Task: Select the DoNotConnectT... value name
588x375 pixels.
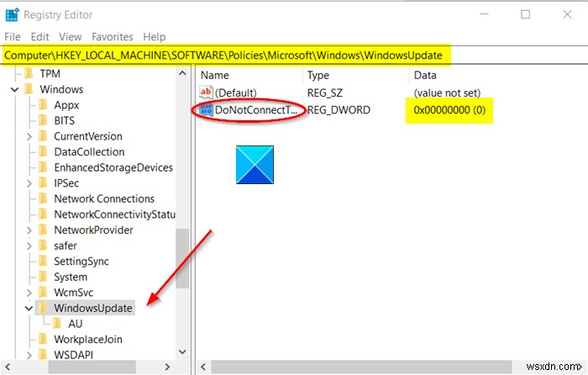Action: (255, 110)
